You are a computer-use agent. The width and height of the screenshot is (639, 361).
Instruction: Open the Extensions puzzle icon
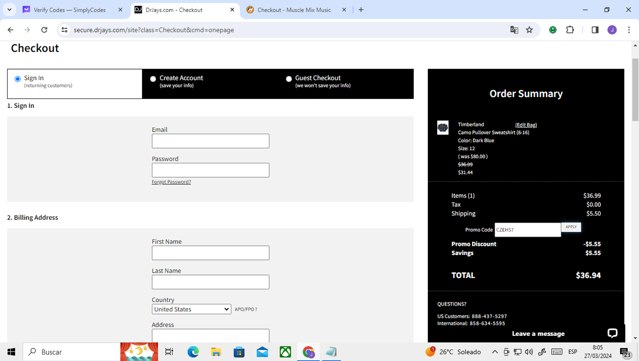pos(570,30)
